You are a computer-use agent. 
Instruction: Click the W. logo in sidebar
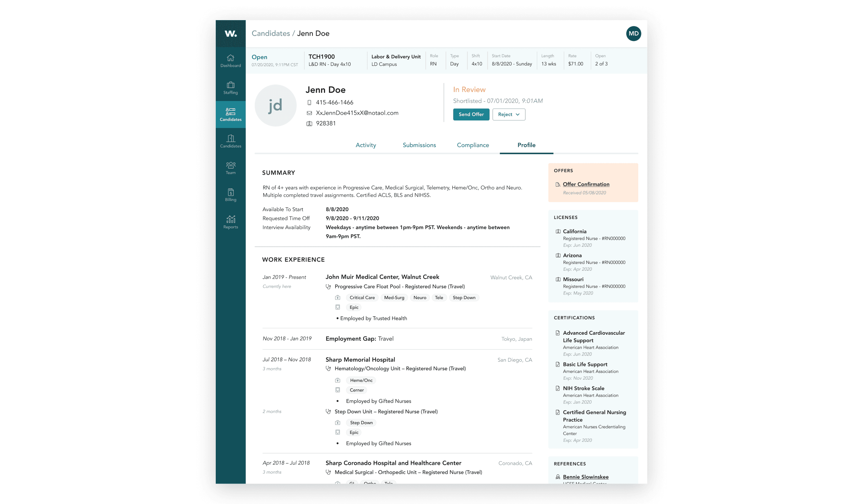(230, 33)
